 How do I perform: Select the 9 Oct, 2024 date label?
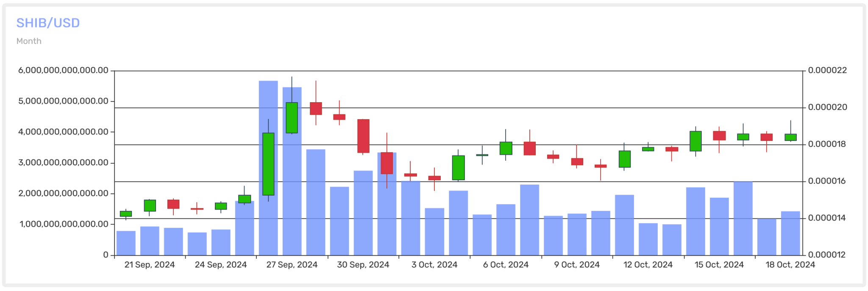tap(577, 265)
